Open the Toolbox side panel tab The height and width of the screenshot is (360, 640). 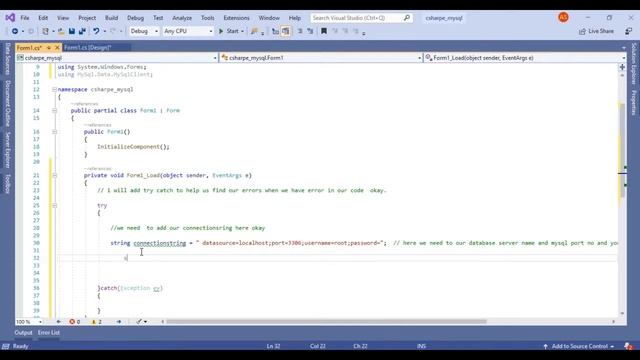tap(7, 183)
